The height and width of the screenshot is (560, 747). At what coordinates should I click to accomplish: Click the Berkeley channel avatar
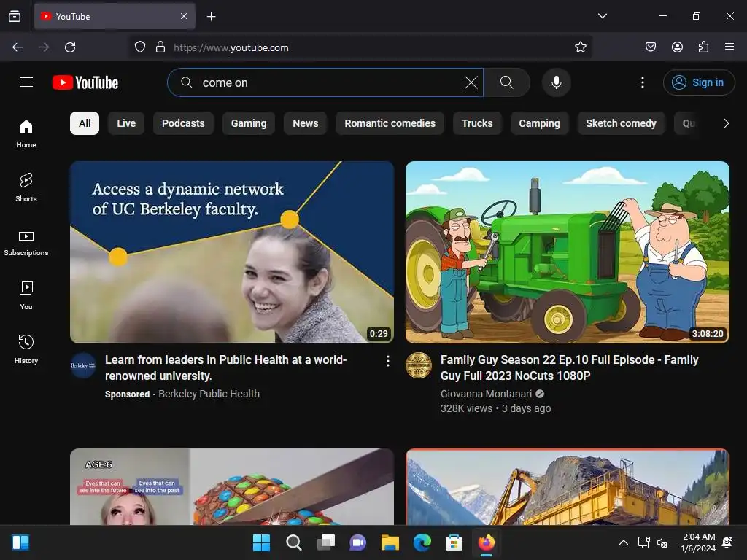tap(83, 365)
